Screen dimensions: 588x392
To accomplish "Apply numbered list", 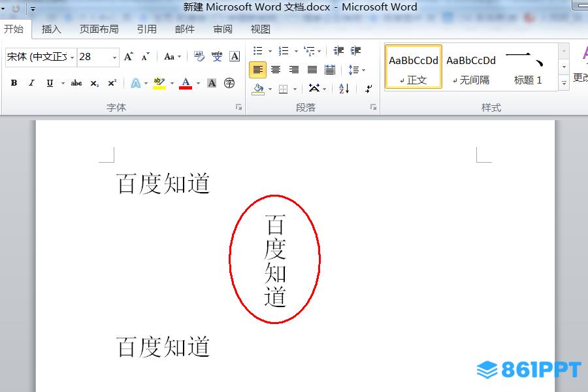I will point(284,51).
